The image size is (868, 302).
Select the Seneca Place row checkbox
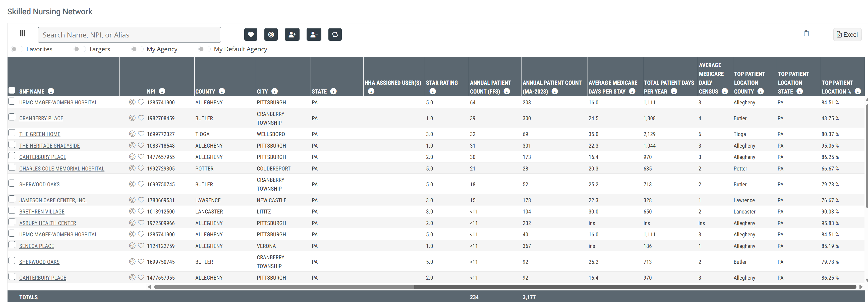12,245
